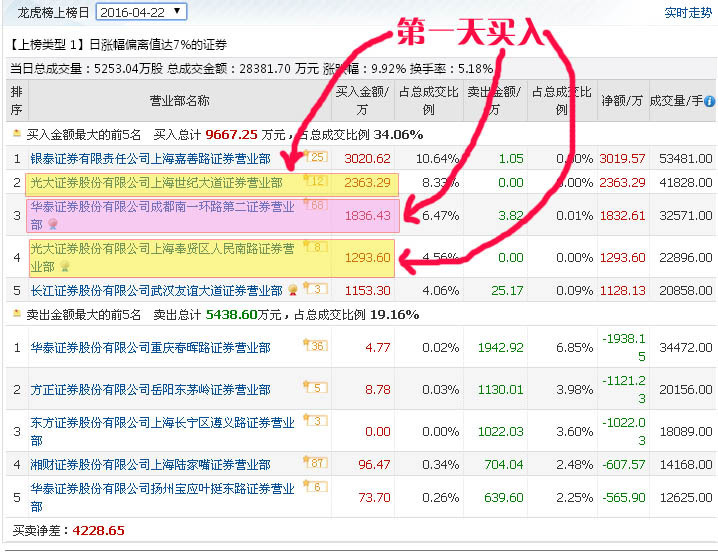Select buy amount 96.47 in 湘财证券 row
Viewport: 718px width, 553px height.
[x=374, y=465]
